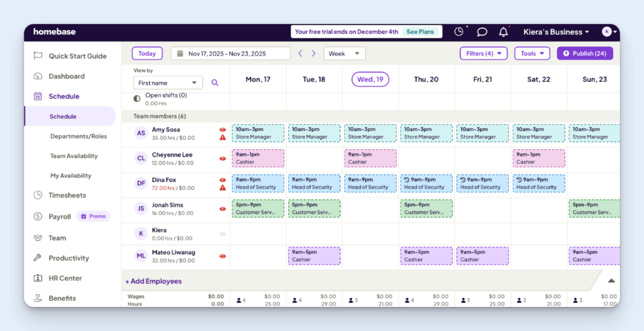644x331 pixels.
Task: Click the AS avatar for Amy Sosa
Action: pos(141,133)
